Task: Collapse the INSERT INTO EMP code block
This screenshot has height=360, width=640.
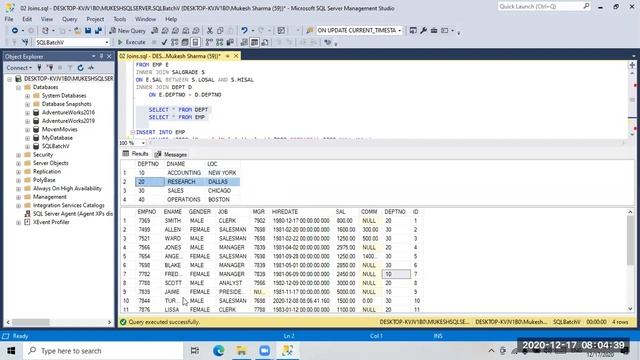Action: (x=132, y=132)
